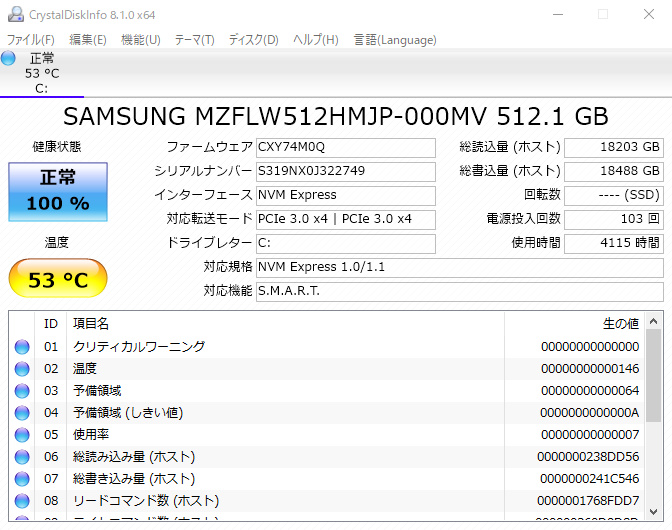Viewport: 672px width, 530px height.
Task: Click status orb for ID 04 予備領域 (しきい値)
Action: click(x=22, y=413)
